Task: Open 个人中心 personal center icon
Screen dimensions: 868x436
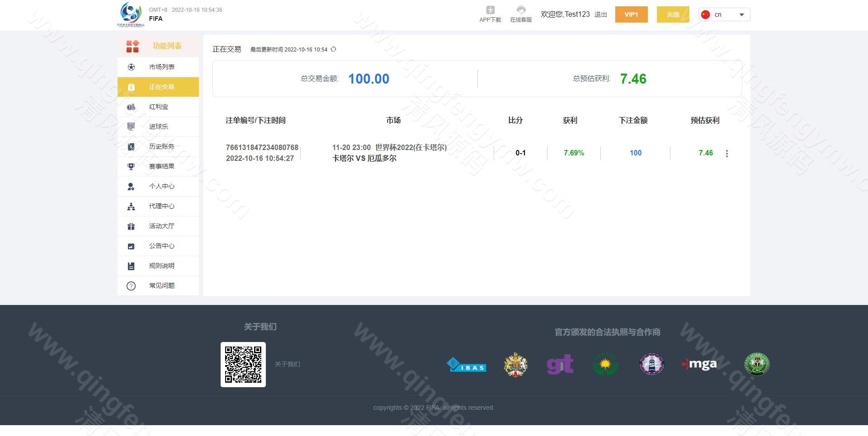Action: pyautogui.click(x=131, y=186)
